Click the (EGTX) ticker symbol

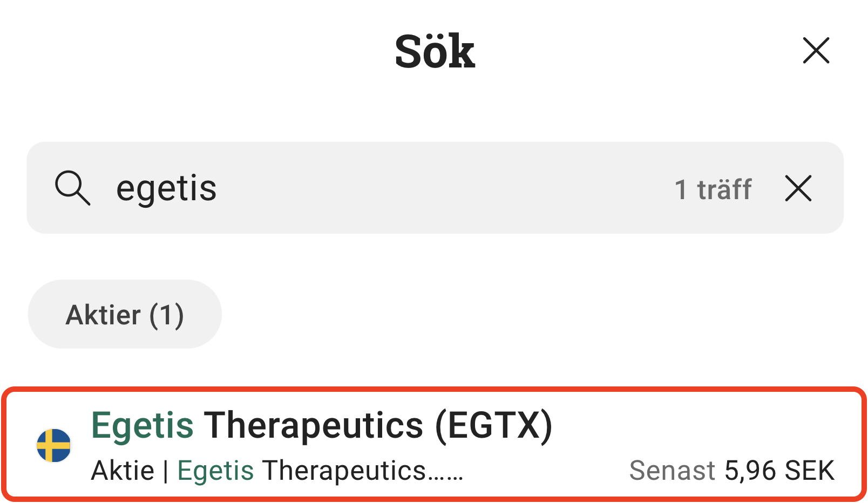(x=494, y=425)
